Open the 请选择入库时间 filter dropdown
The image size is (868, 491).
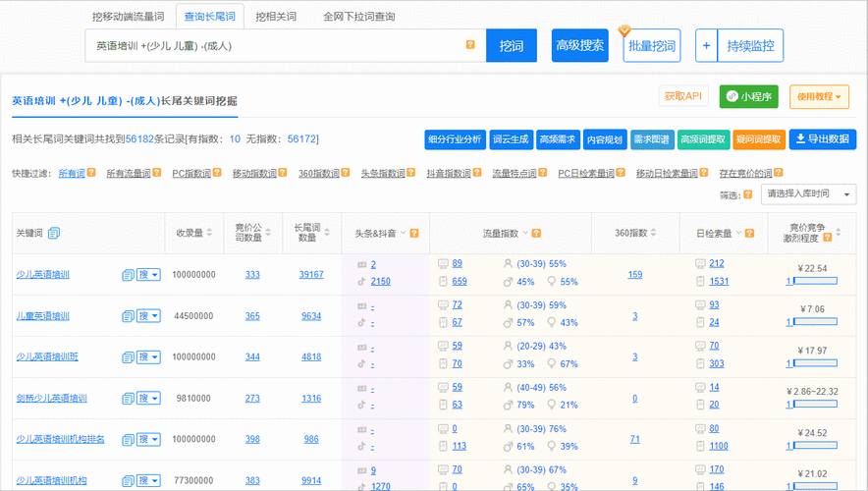pos(809,193)
